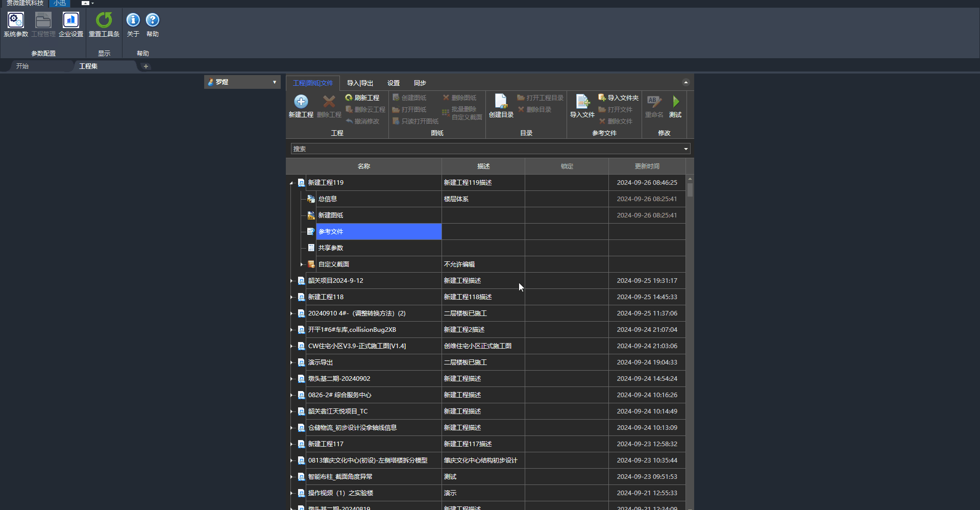This screenshot has width=980, height=510.
Task: Click the 导入文件 (import file) icon
Action: point(582,102)
